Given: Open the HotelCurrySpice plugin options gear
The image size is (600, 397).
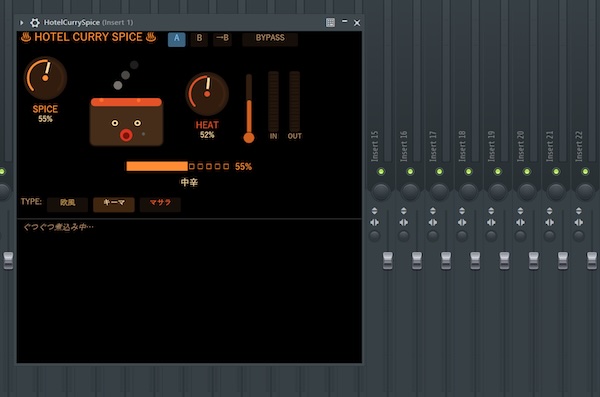Looking at the screenshot, I should tap(35, 23).
